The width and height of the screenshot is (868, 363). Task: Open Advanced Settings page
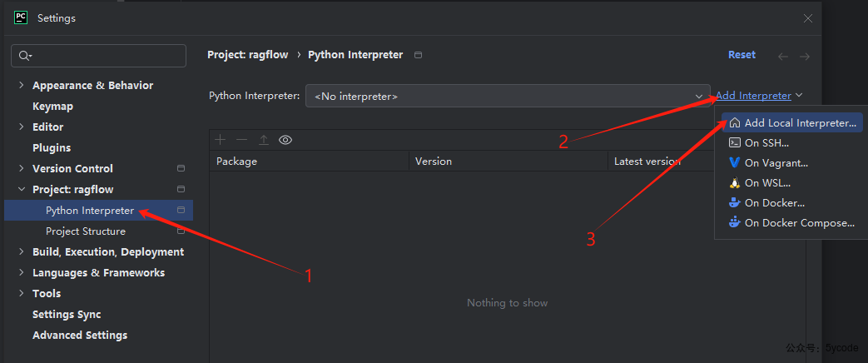point(80,335)
